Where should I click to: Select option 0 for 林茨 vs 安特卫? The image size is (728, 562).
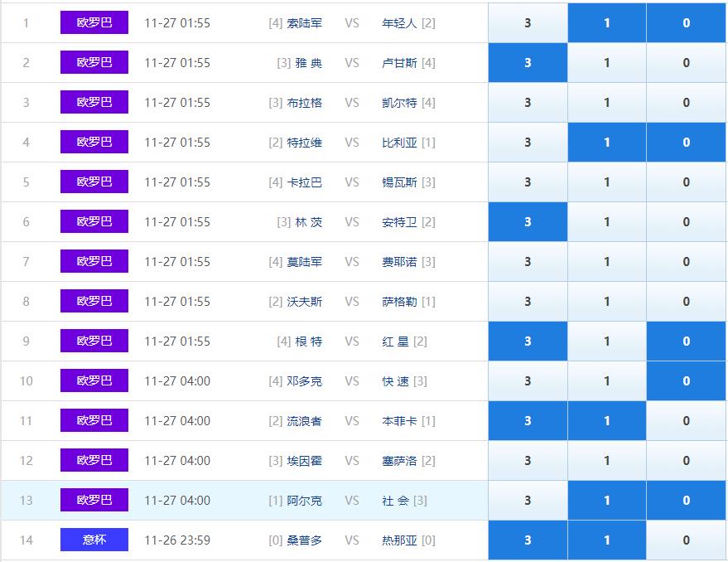point(687,221)
